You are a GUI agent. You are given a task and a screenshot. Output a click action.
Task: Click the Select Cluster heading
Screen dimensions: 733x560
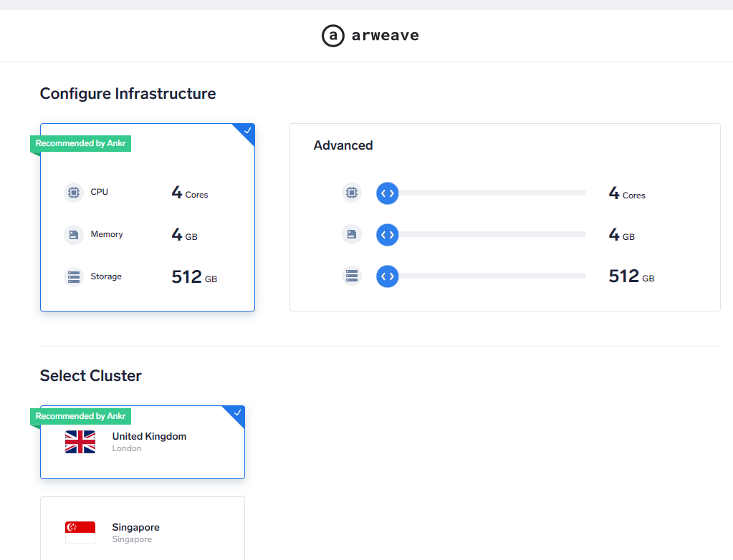pos(91,376)
